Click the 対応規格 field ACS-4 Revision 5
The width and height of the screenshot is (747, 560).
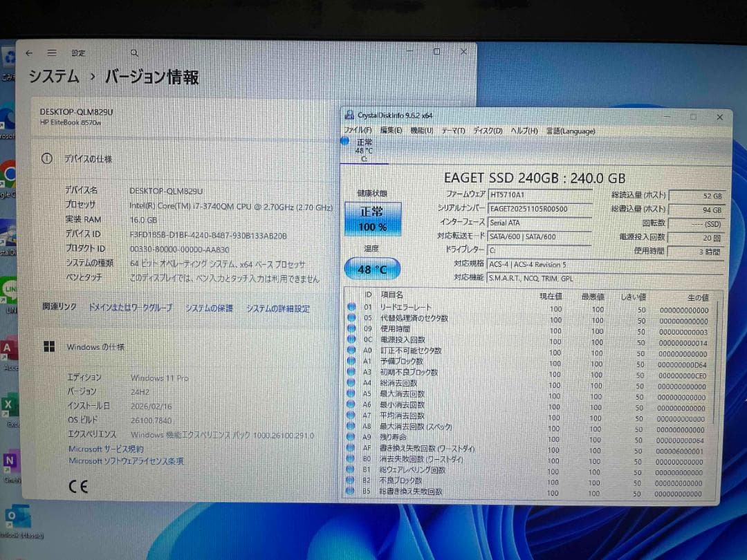[x=605, y=264]
